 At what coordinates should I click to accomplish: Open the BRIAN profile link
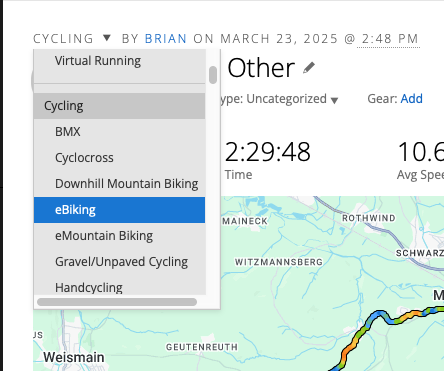166,39
